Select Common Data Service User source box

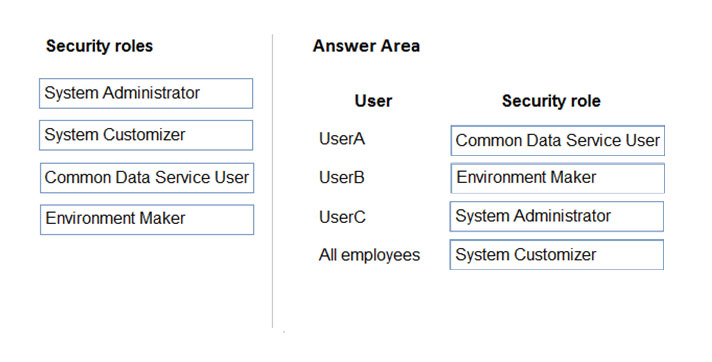pos(147,178)
